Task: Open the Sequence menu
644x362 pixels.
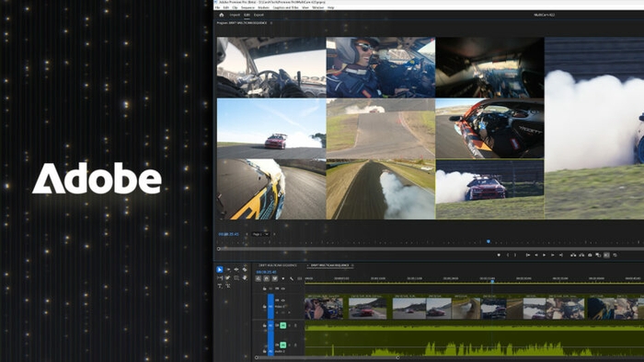Action: (247, 7)
